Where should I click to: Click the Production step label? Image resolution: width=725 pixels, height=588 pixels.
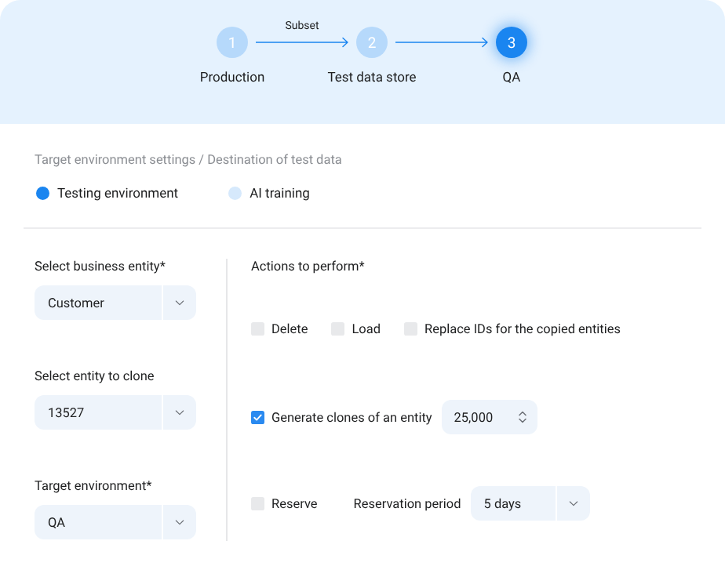[232, 77]
